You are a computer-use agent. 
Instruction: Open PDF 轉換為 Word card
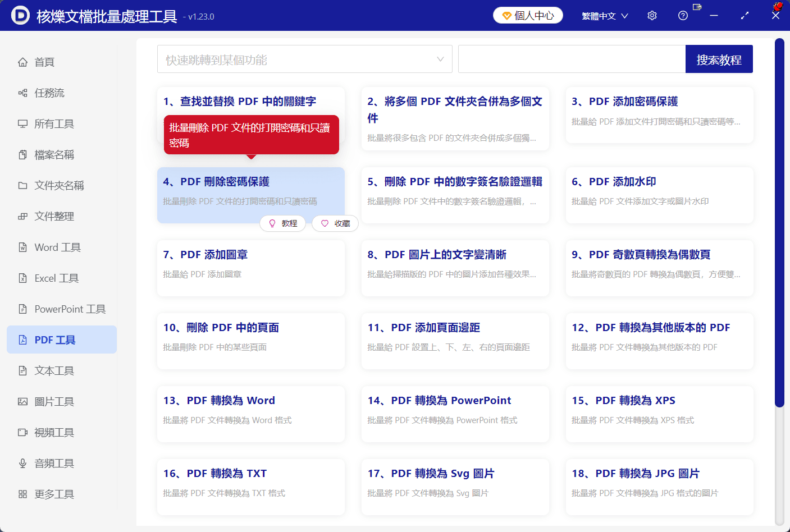(x=251, y=414)
